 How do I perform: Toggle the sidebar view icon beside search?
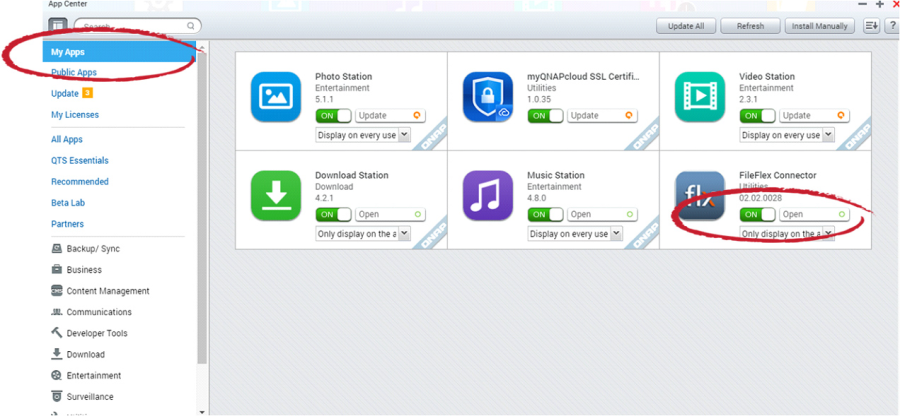58,26
